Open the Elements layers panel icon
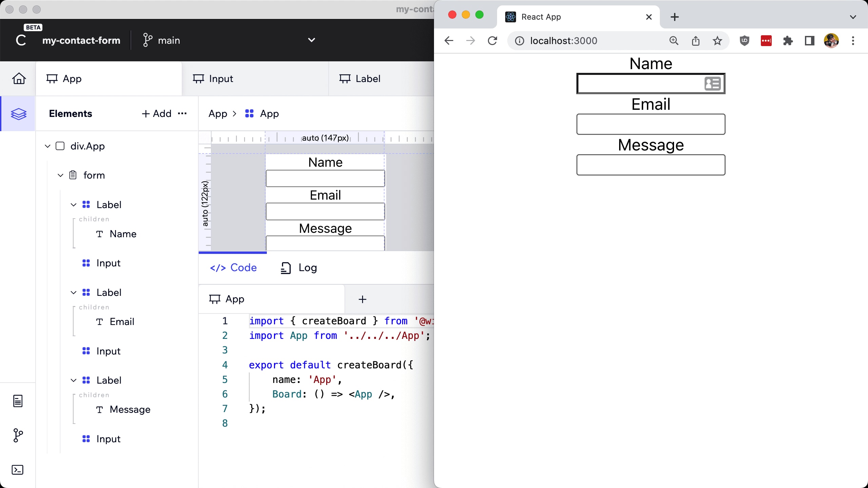Screen dimensions: 868x488 click(x=18, y=114)
